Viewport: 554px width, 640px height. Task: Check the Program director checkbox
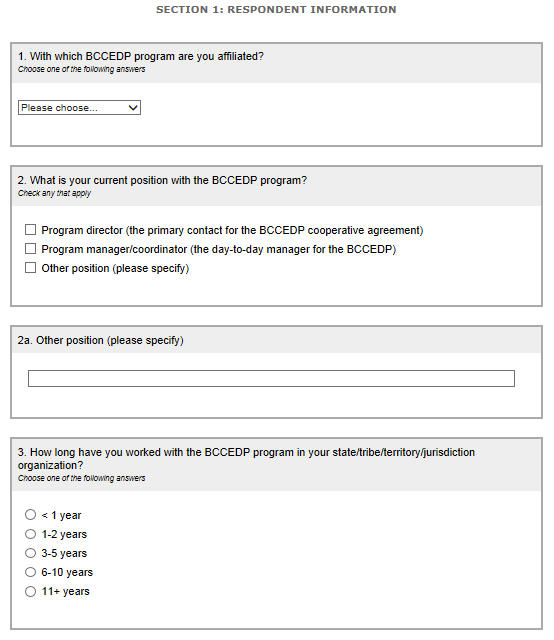[x=30, y=230]
